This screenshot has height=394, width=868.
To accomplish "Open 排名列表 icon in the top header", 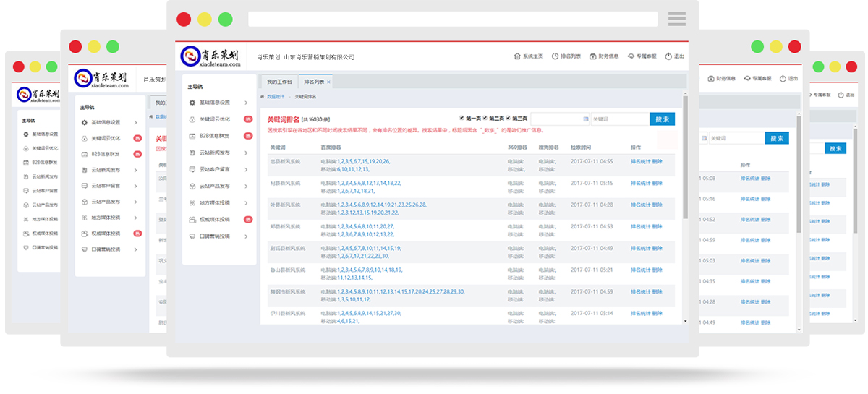I will (555, 56).
